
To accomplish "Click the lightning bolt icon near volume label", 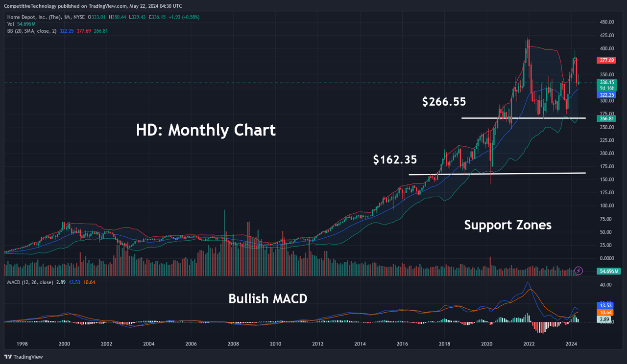I will pos(579,270).
